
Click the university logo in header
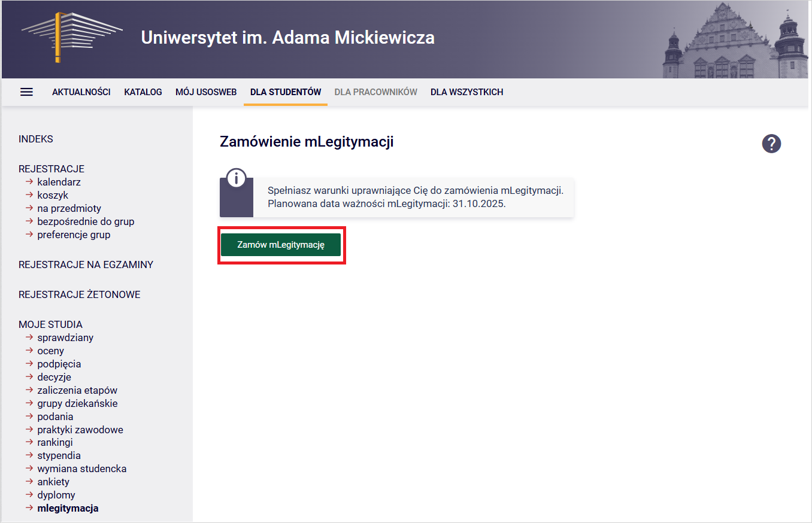click(x=72, y=37)
